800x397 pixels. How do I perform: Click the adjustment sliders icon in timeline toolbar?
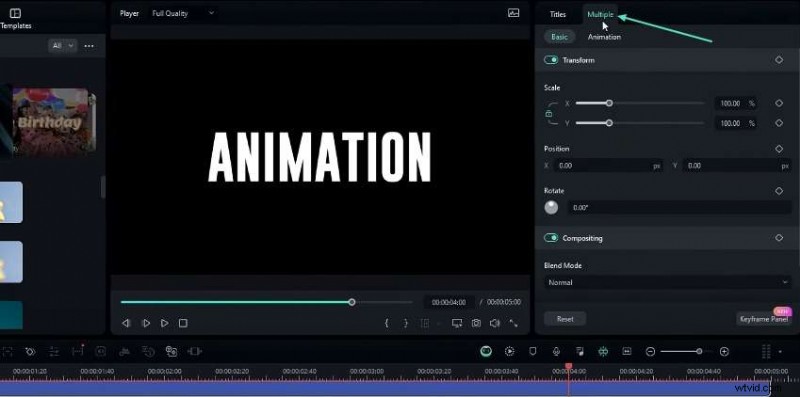54,351
